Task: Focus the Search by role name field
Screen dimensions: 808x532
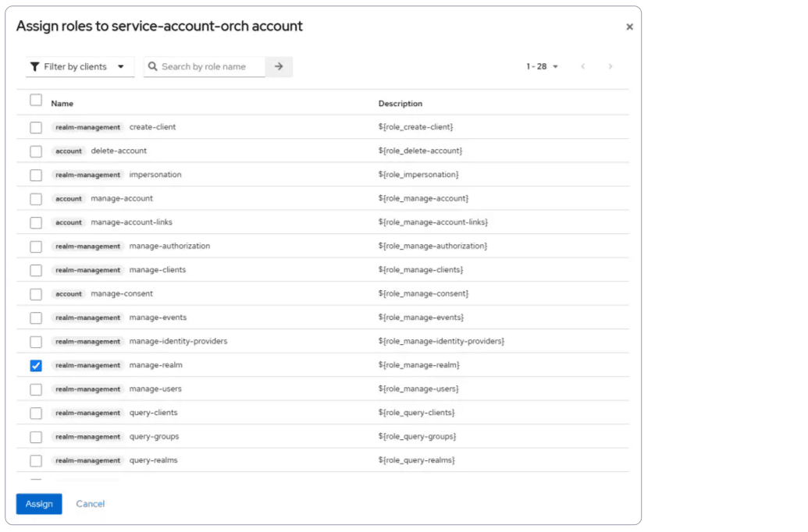Action: (211, 67)
